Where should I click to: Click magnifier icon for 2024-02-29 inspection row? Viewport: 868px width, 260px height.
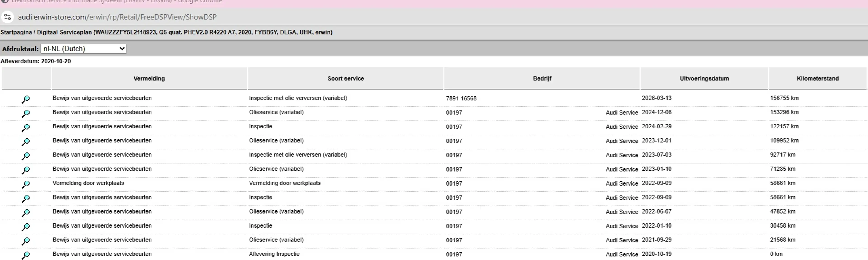click(x=26, y=128)
